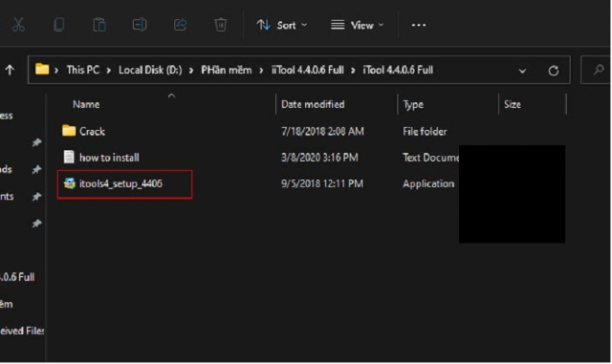
Task: Expand chevron after This PC breadcrumb
Action: tap(109, 71)
